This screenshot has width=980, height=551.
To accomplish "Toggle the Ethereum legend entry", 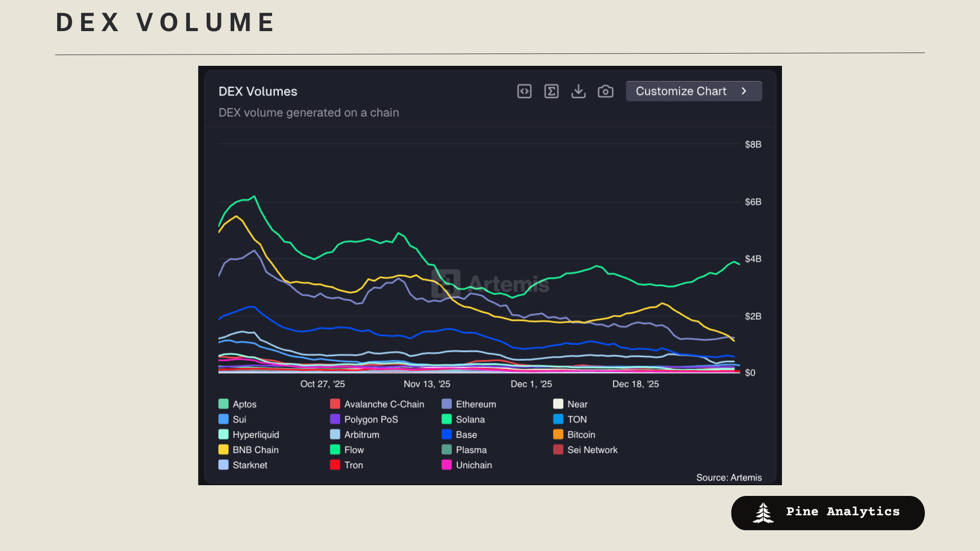I will pos(475,404).
